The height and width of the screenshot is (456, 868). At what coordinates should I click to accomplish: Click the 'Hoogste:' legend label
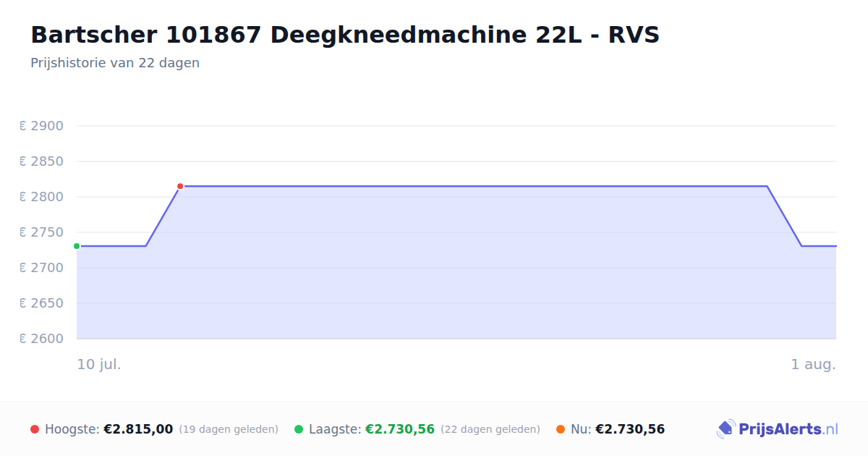72,429
